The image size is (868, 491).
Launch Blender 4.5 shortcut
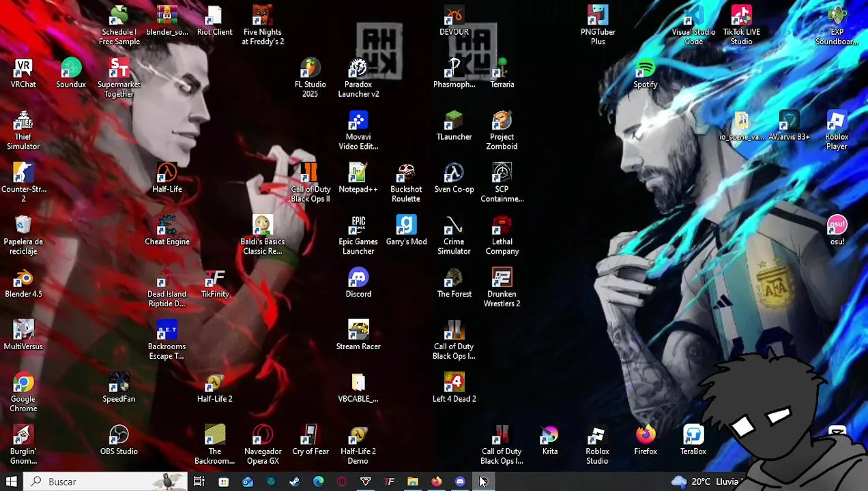(23, 283)
